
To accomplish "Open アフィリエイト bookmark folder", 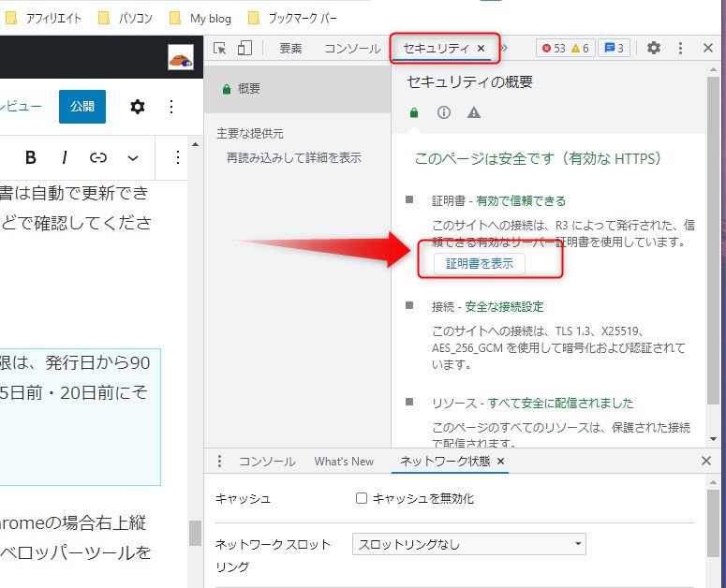I will click(x=43, y=19).
